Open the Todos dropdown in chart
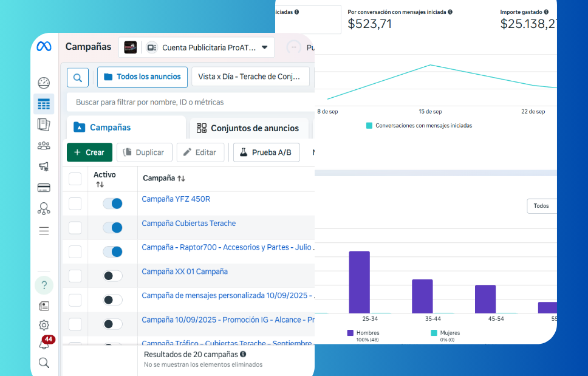The image size is (588, 376). coord(541,206)
